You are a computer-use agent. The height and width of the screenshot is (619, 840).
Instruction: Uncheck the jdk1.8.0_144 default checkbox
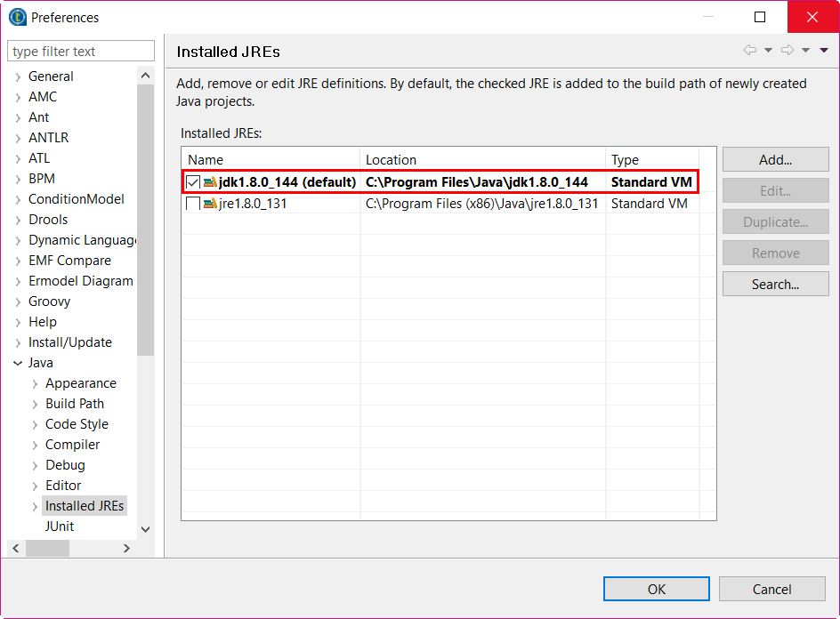pos(193,182)
